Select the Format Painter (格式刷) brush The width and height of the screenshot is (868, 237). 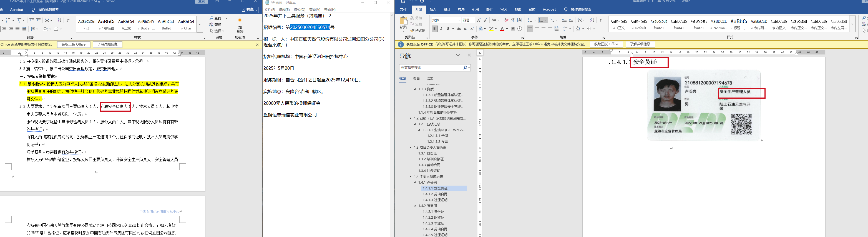(x=412, y=30)
